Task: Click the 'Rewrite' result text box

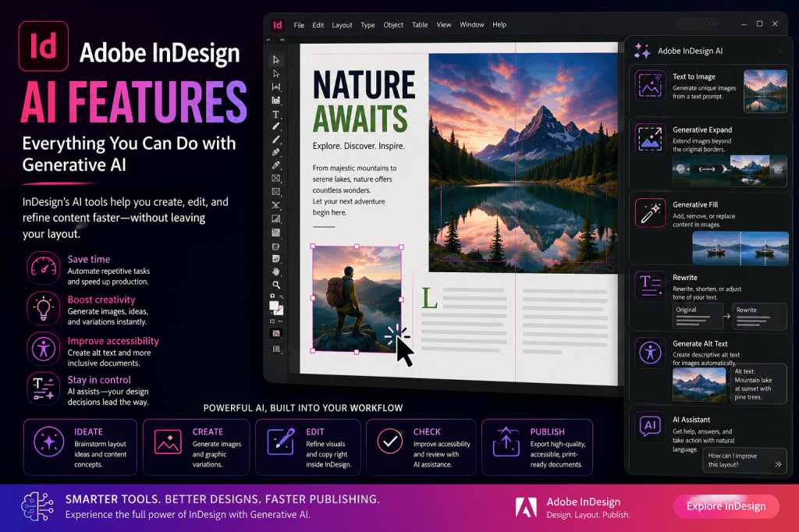Action: coord(759,317)
